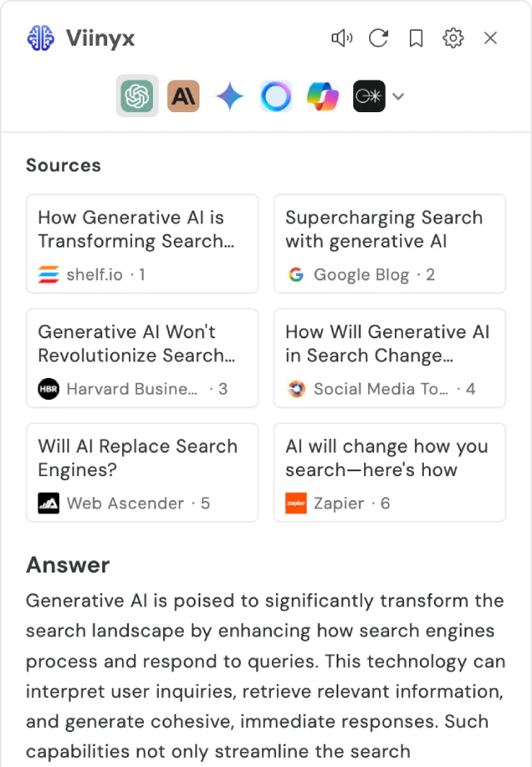Expand the model list chevron dropdown
Screen dimensions: 532x767
pyautogui.click(x=399, y=96)
